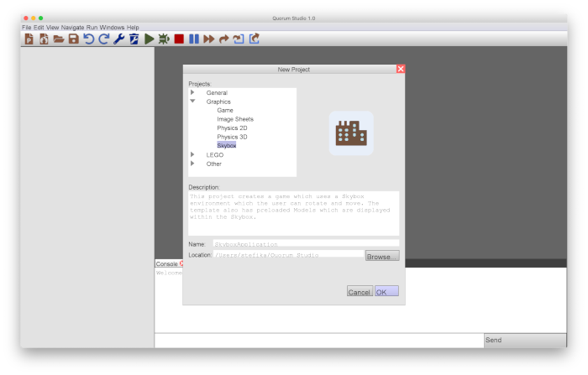588x375 pixels.
Task: Expand the General project category
Action: pyautogui.click(x=192, y=92)
